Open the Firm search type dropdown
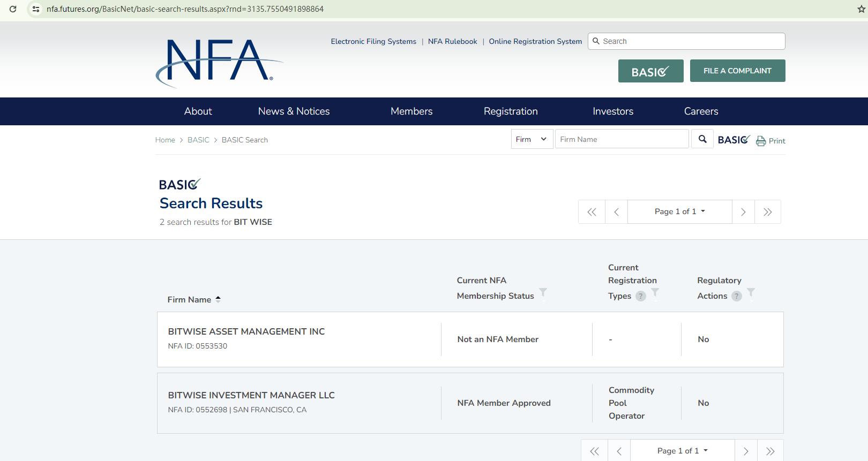This screenshot has width=868, height=461. 532,139
